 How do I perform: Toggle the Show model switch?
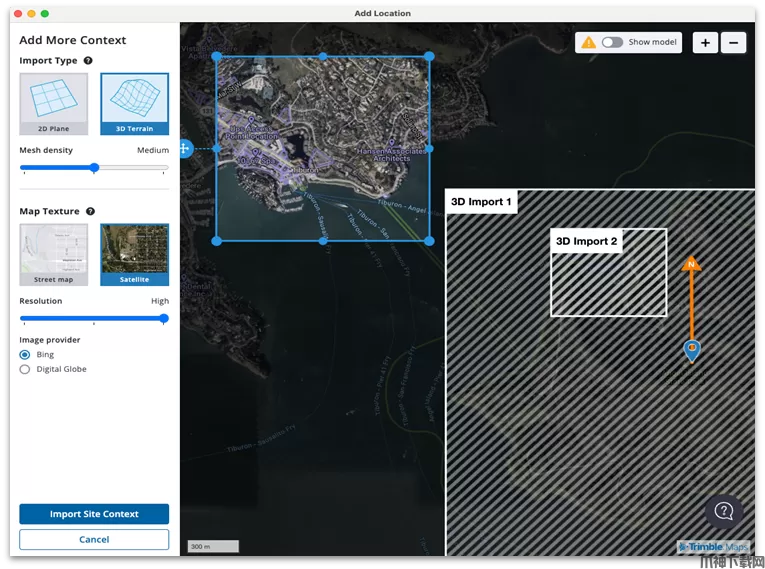pos(611,43)
